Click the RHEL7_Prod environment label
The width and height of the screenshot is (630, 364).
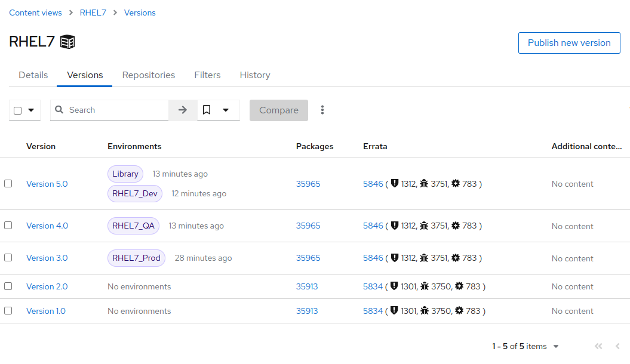click(136, 258)
